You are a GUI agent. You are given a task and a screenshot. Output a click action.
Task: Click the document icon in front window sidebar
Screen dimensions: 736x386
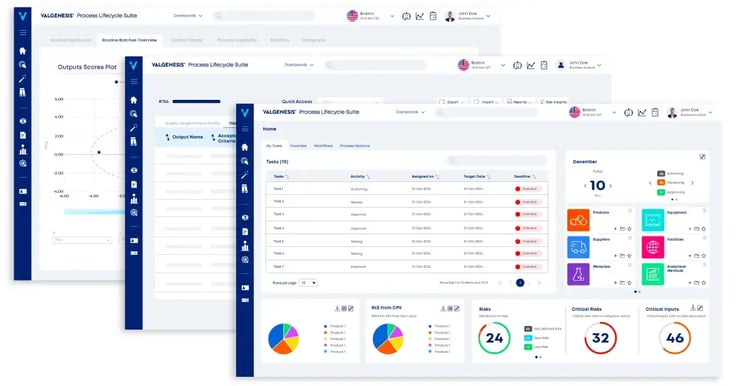(245, 232)
